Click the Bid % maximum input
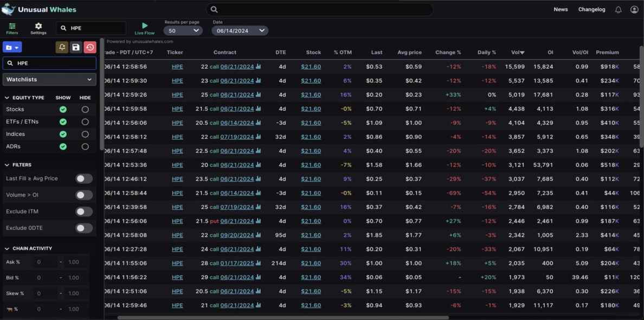This screenshot has width=644, height=320. 76,278
